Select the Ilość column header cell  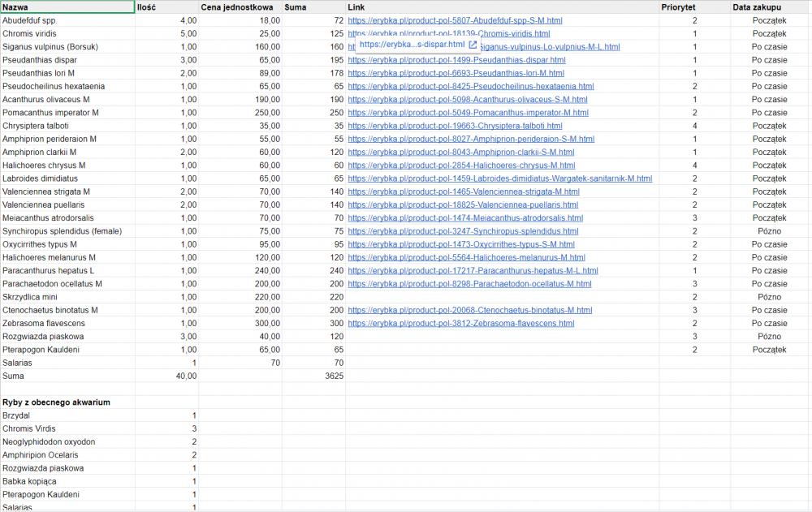166,6
